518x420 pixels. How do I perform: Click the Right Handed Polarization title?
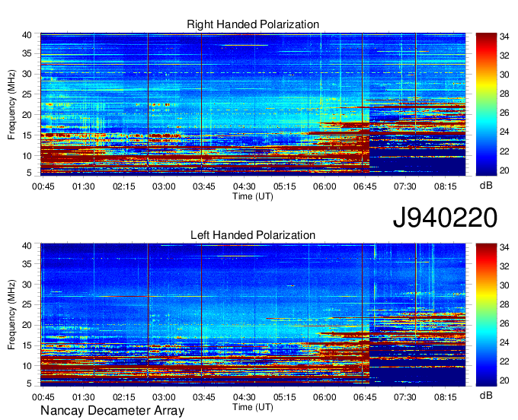[253, 24]
